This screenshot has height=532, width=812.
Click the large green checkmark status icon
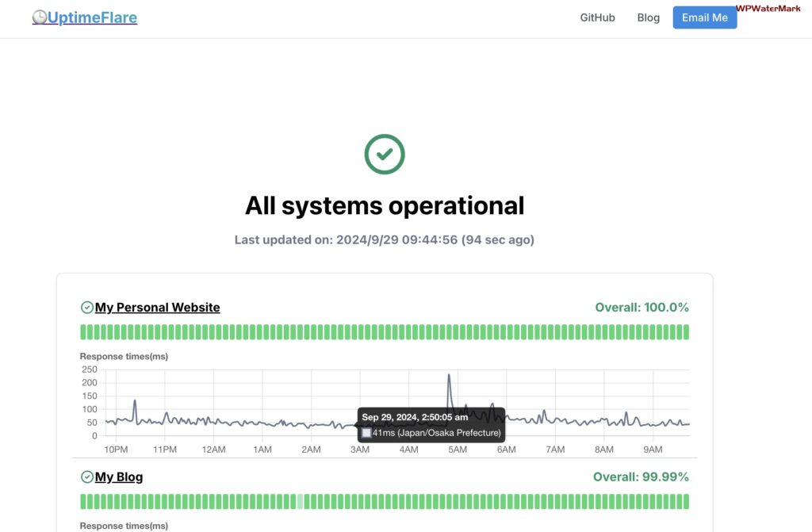(x=385, y=154)
